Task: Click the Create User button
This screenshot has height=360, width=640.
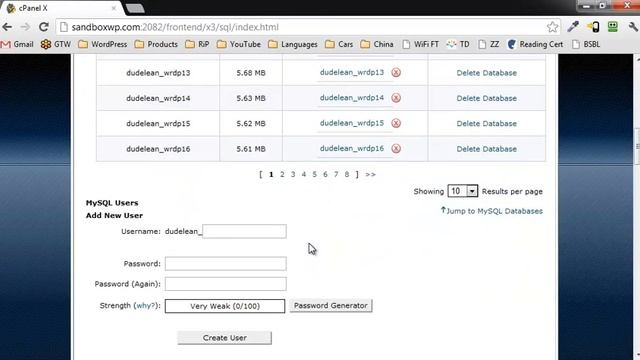Action: point(224,338)
